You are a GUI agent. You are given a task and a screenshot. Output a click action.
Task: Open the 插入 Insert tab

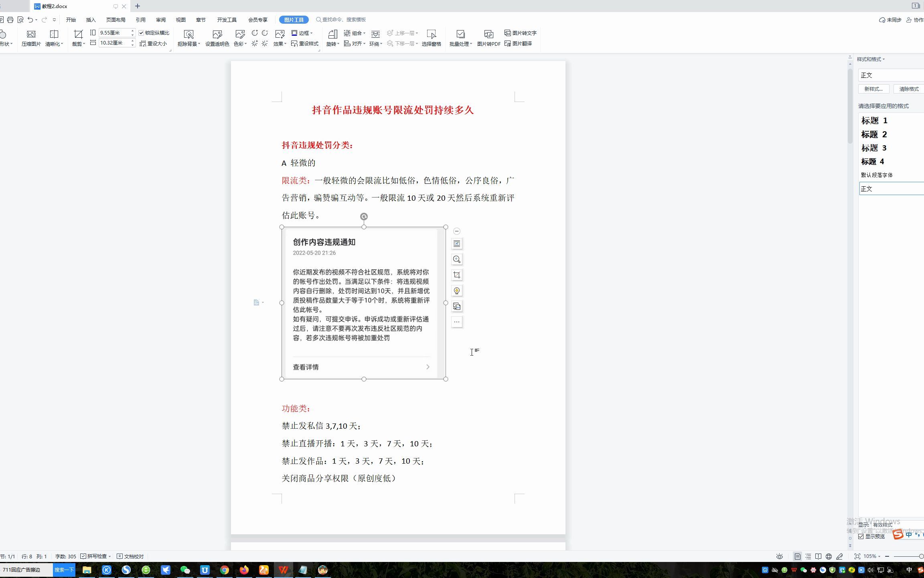(x=91, y=20)
